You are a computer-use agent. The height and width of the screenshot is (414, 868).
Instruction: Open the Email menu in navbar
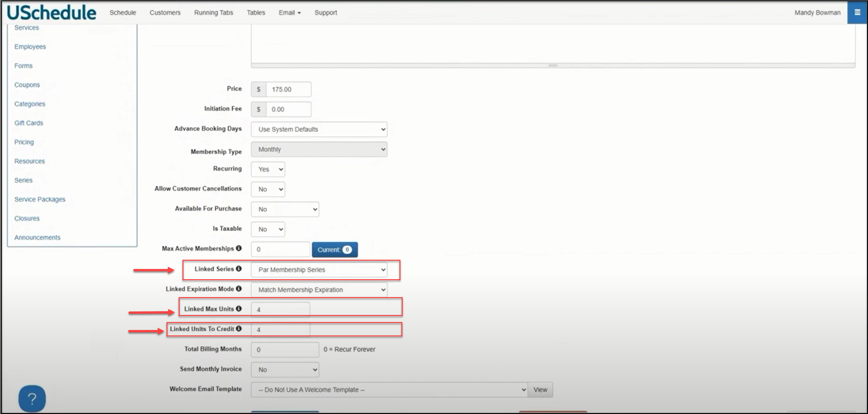point(290,12)
